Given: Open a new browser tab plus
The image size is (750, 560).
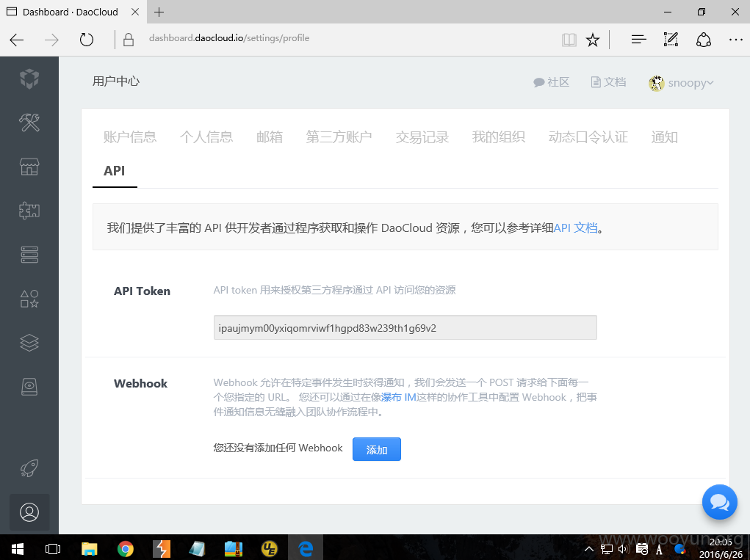Looking at the screenshot, I should [159, 12].
